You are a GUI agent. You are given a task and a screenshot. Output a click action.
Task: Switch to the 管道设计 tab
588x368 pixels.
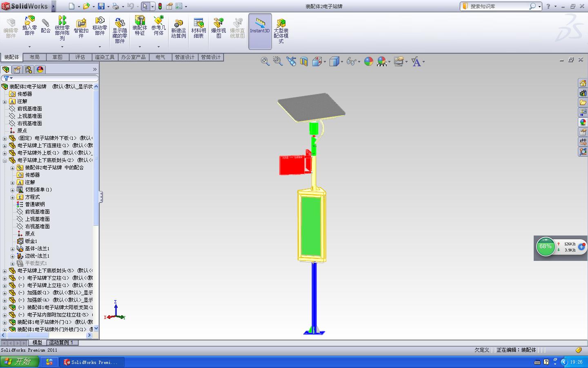[185, 57]
